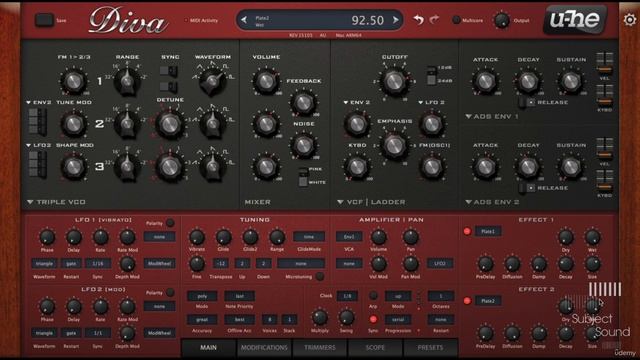The image size is (640, 360).
Task: Switch to the TRIMMERS tab
Action: [x=320, y=348]
